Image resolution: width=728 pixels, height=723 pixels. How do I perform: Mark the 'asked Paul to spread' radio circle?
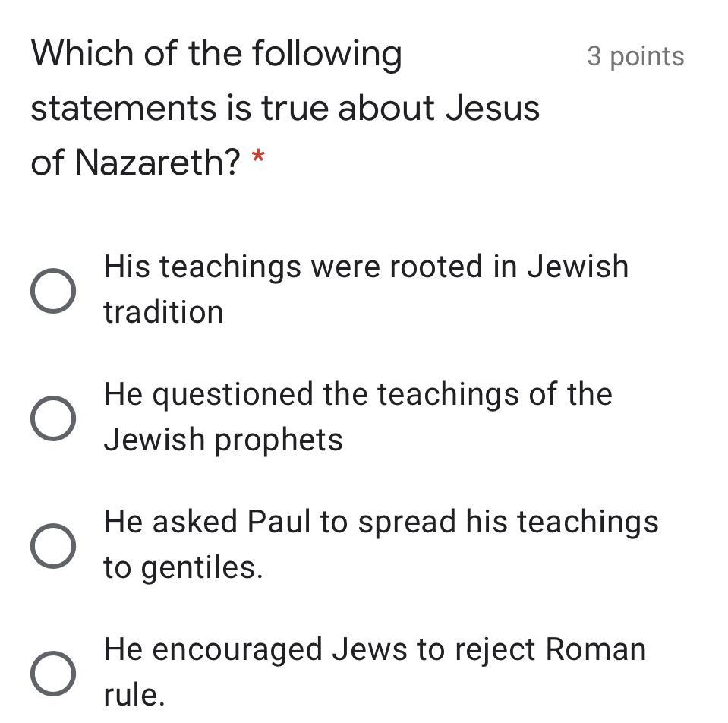(53, 545)
